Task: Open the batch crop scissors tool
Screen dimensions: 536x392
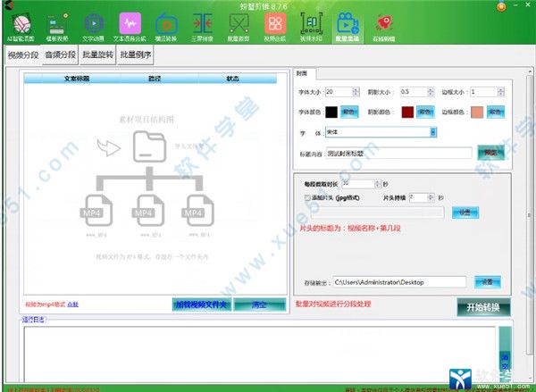Action: [x=239, y=28]
